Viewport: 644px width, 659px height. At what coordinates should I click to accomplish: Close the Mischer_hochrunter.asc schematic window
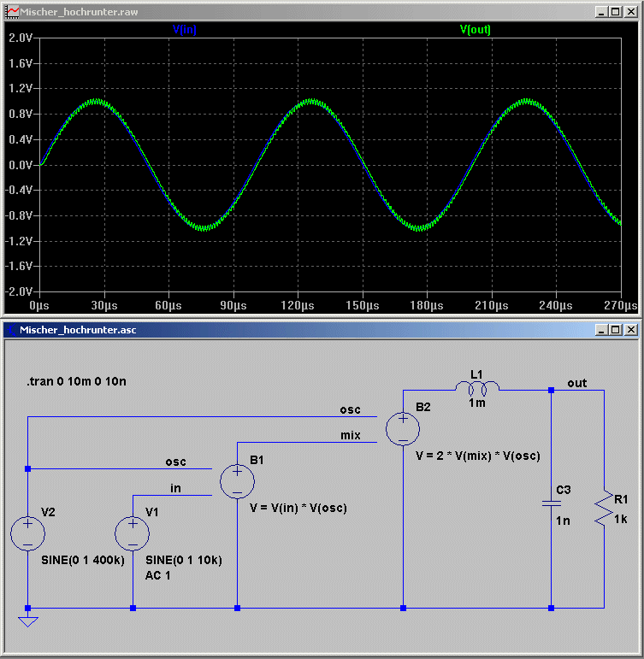(x=631, y=330)
